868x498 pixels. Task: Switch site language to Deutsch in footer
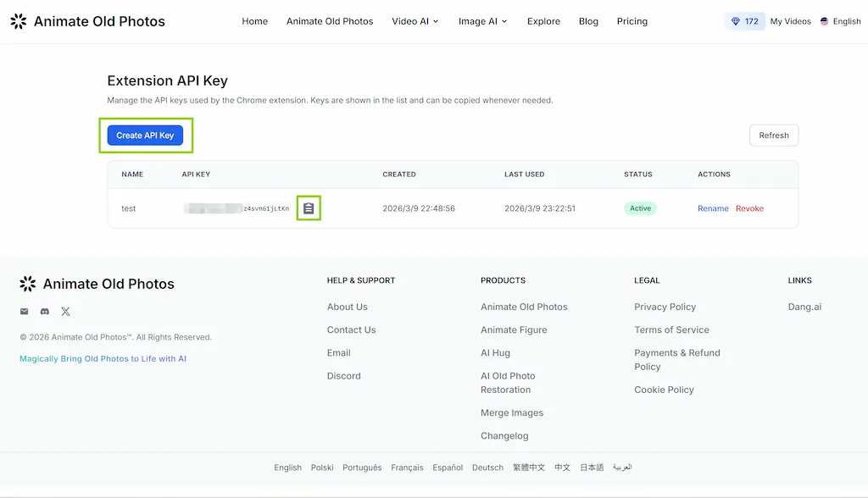[487, 468]
